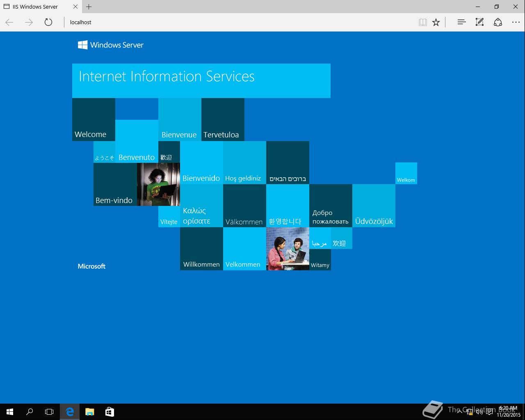525x420 pixels.
Task: Click the Bem-vindo tile
Action: coord(115,184)
